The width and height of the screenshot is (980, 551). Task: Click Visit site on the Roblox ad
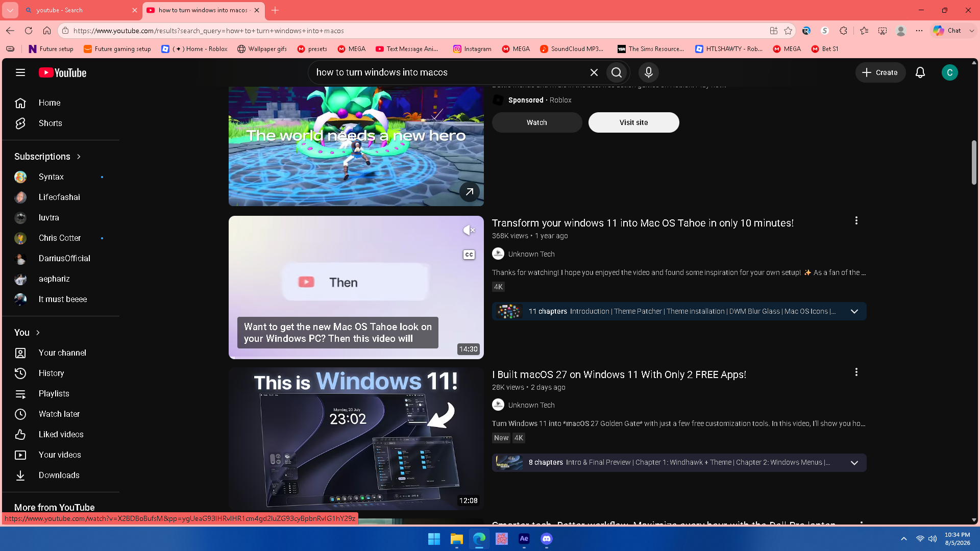634,122
